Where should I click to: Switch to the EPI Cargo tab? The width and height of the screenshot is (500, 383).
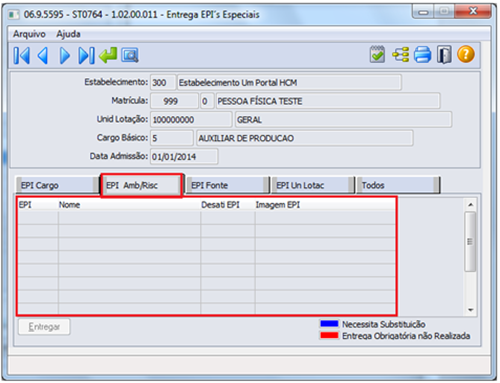57,185
